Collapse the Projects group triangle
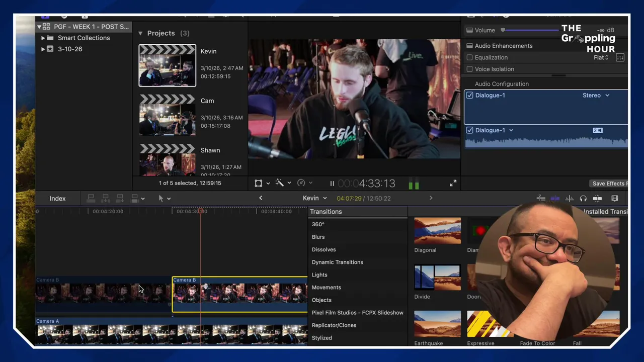644x362 pixels. coord(140,33)
